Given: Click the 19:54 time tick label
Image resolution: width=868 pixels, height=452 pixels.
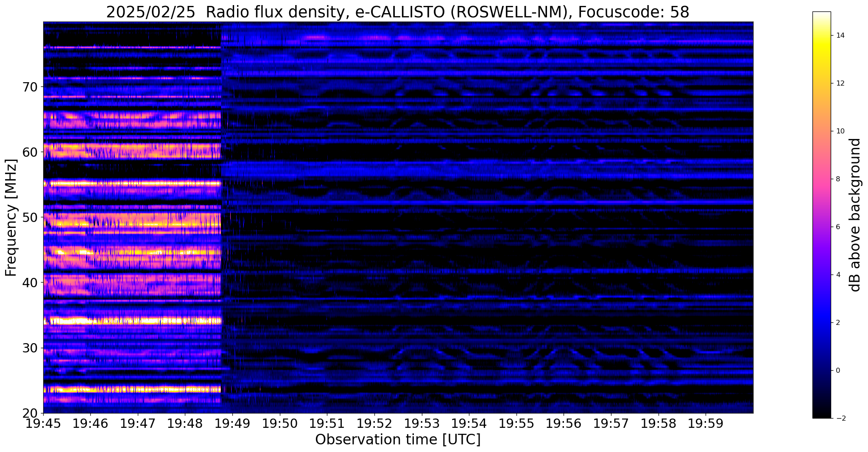Looking at the screenshot, I should pos(469,423).
